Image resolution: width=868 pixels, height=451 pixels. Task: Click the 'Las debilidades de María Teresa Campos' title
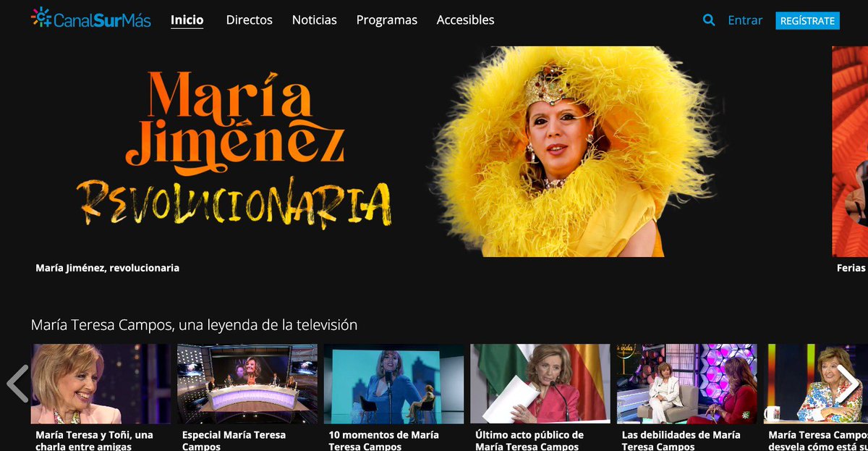681,440
